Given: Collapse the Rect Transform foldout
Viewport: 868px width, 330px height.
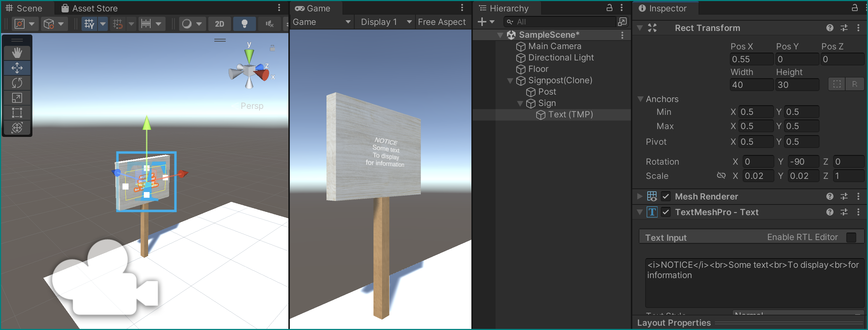Looking at the screenshot, I should coord(640,28).
